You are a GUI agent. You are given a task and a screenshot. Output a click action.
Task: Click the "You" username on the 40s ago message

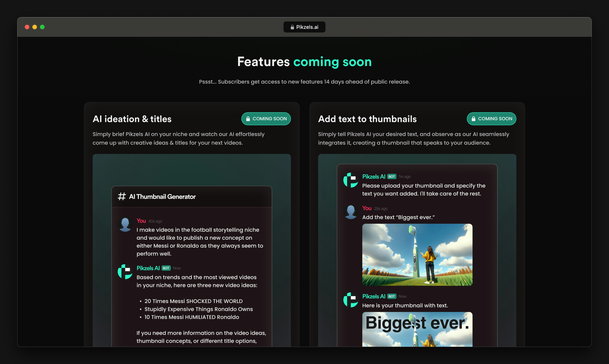pos(141,221)
